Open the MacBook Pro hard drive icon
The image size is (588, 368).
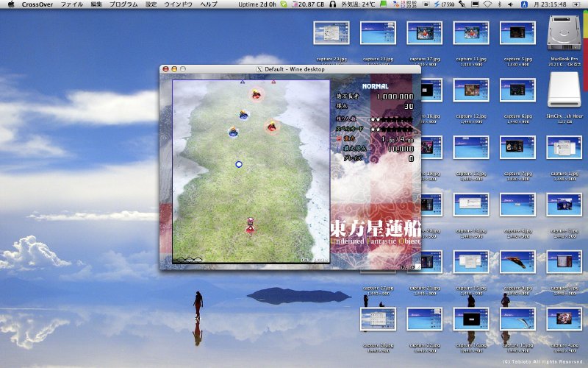(564, 33)
